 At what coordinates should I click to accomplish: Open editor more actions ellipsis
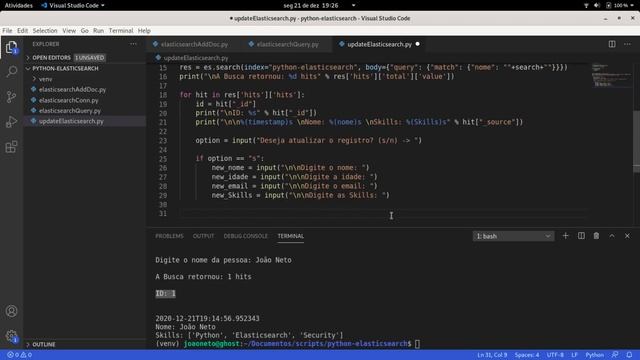627,44
